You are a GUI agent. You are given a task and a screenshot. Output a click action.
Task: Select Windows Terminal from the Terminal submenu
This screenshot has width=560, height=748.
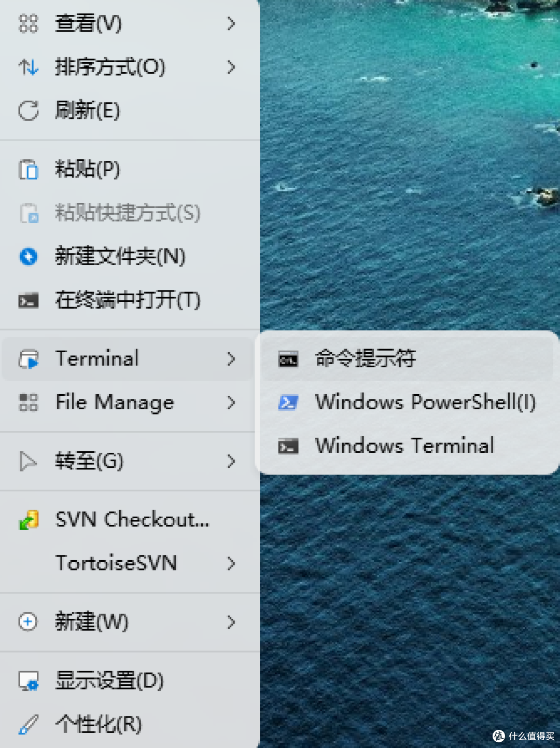404,446
